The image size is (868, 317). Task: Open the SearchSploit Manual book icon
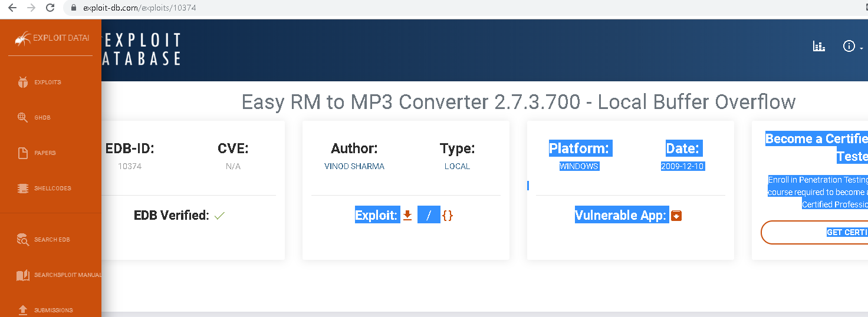pos(23,275)
